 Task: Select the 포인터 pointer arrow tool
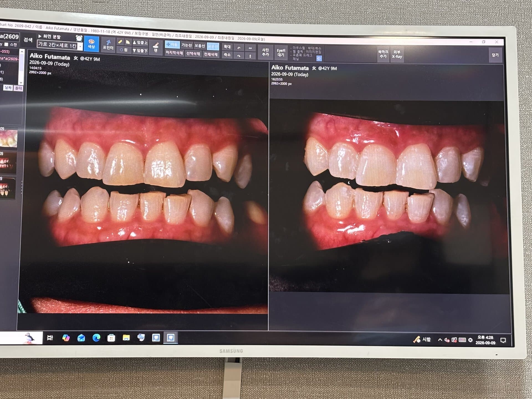tap(108, 45)
